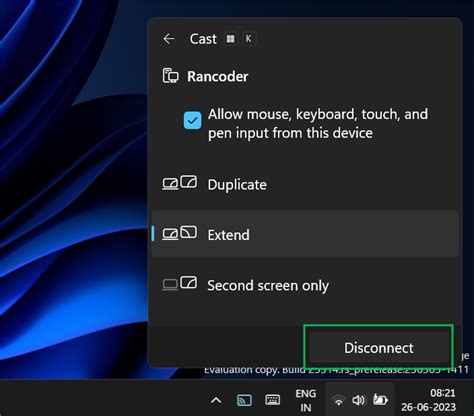Go back using the arrow beside Cast
474x416 pixels.
[169, 39]
